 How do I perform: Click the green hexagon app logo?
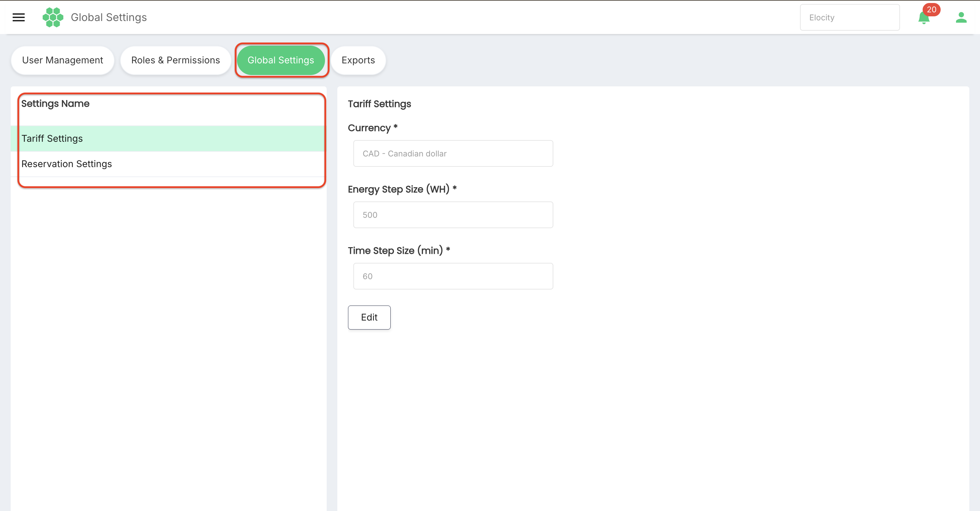(53, 18)
